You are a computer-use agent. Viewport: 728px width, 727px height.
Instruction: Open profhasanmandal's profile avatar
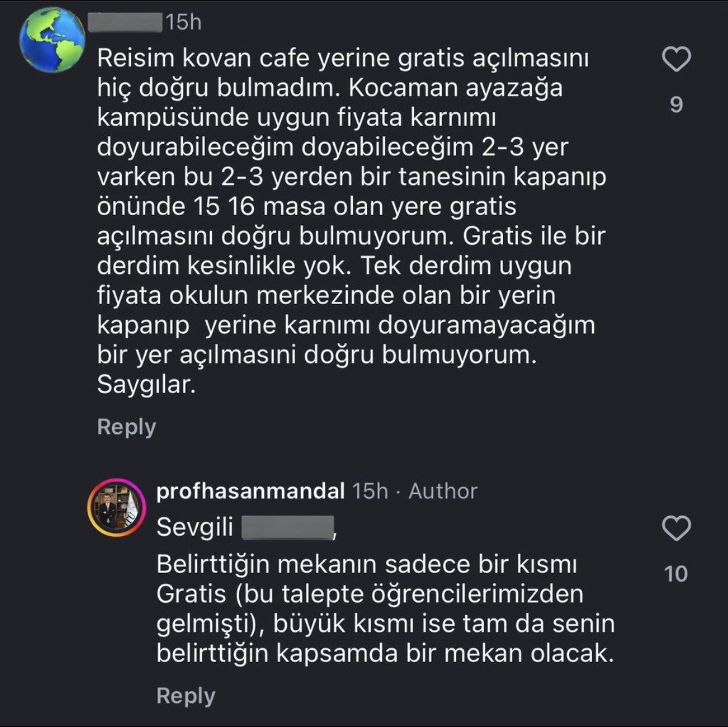pos(115,502)
